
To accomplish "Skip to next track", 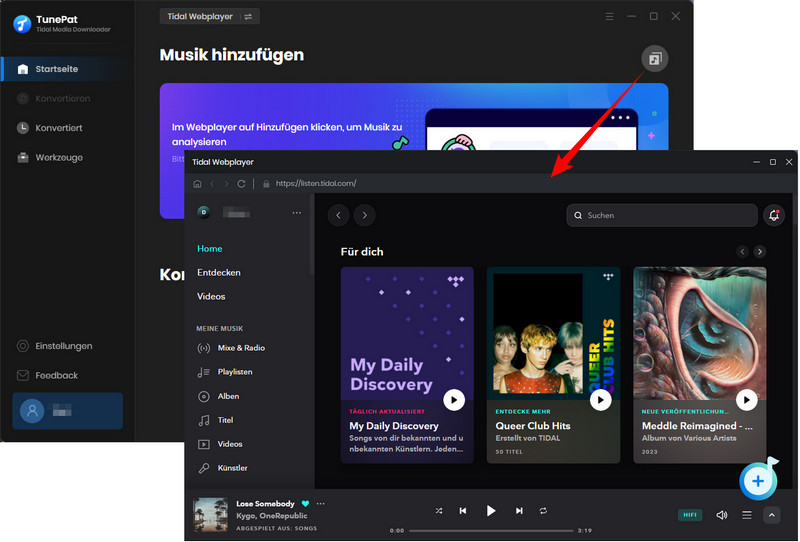I will 519,511.
